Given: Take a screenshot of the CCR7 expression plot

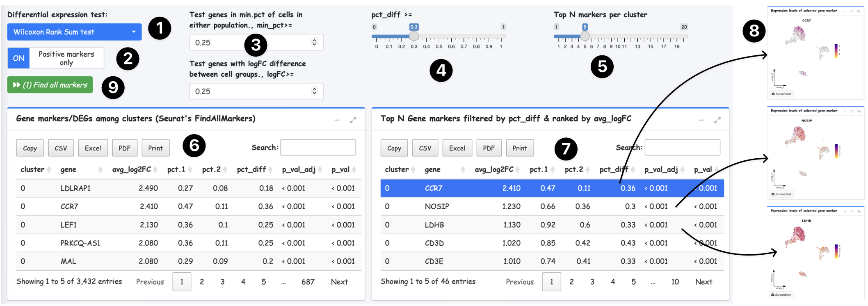Looking at the screenshot, I should coord(781,94).
